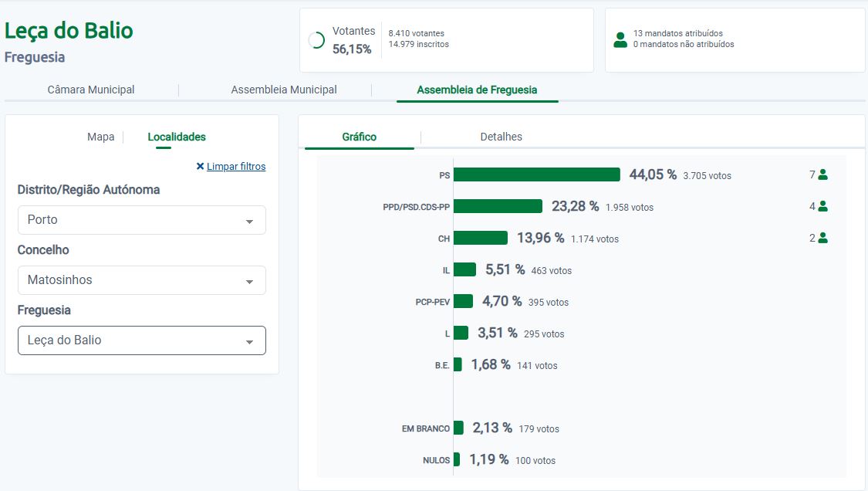
Task: Switch to the Mapa view
Action: [x=100, y=137]
